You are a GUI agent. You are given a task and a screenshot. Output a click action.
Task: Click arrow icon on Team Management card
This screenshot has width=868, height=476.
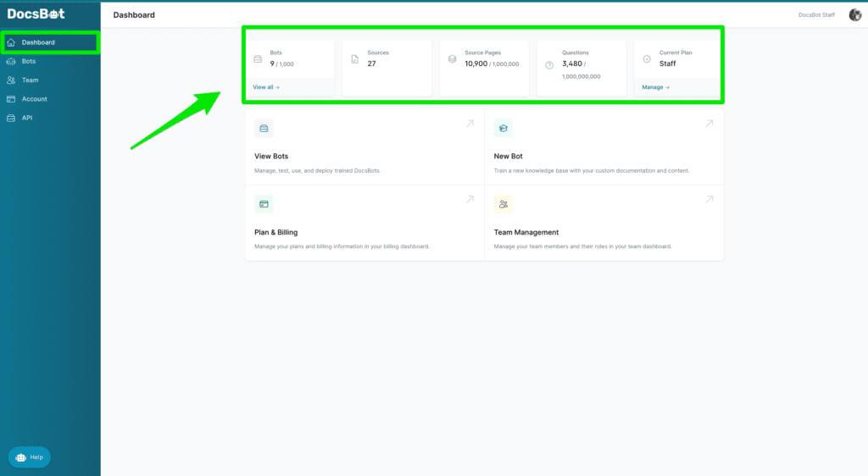point(709,200)
